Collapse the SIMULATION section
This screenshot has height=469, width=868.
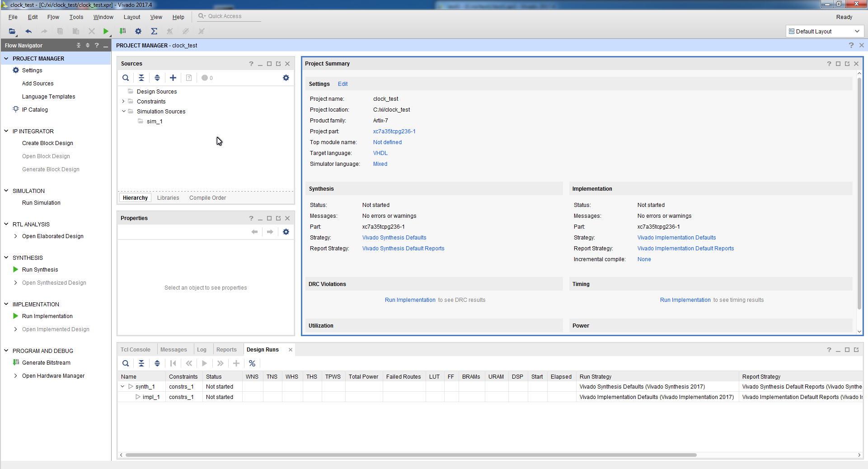pyautogui.click(x=6, y=191)
